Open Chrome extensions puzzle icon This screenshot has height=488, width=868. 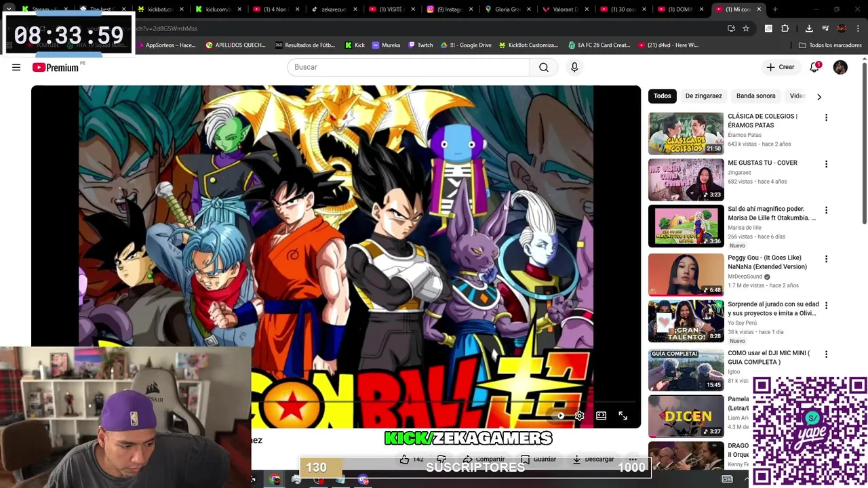pos(785,28)
